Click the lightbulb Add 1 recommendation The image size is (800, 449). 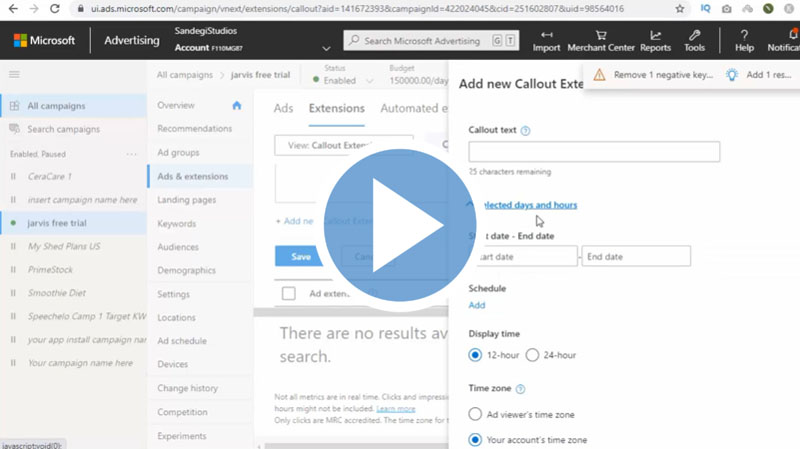761,75
